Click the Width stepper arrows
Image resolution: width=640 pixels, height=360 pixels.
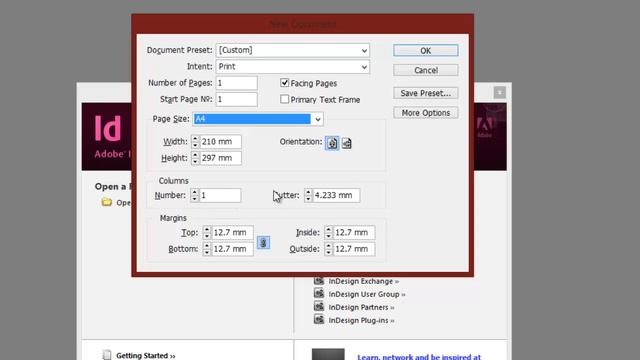[195, 142]
